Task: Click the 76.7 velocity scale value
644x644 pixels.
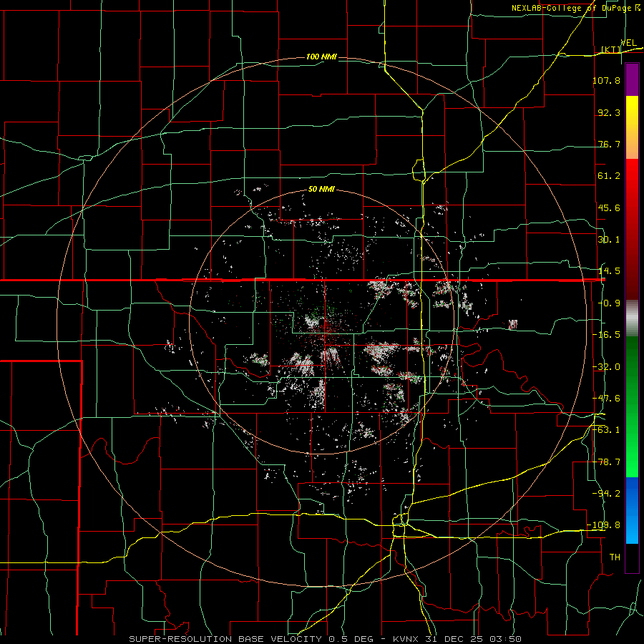Action: coord(609,144)
